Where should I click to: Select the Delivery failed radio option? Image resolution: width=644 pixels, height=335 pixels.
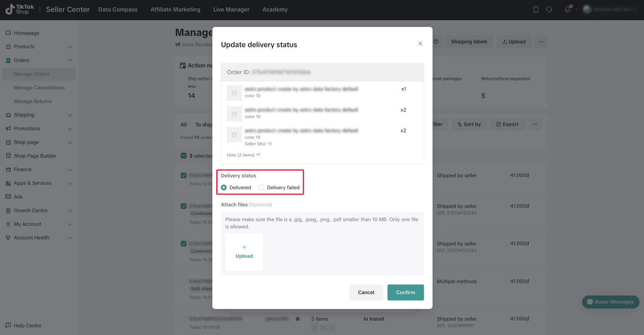pyautogui.click(x=261, y=188)
